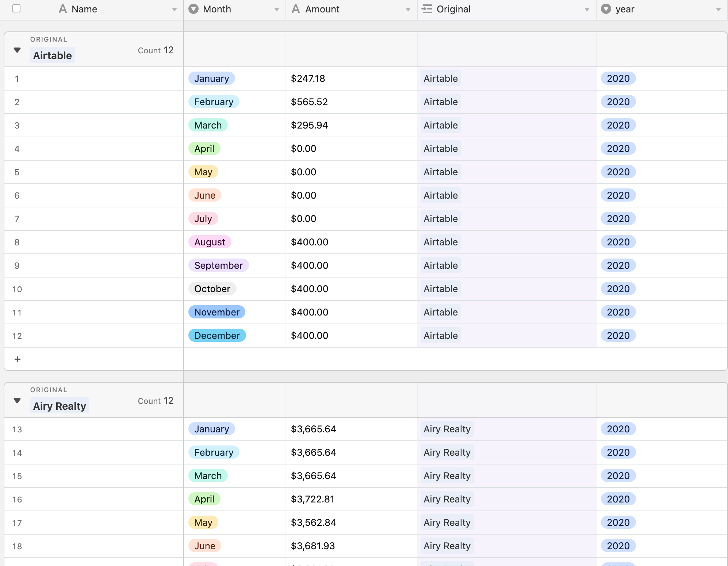The image size is (728, 566).
Task: Click the year column header
Action: [662, 10]
